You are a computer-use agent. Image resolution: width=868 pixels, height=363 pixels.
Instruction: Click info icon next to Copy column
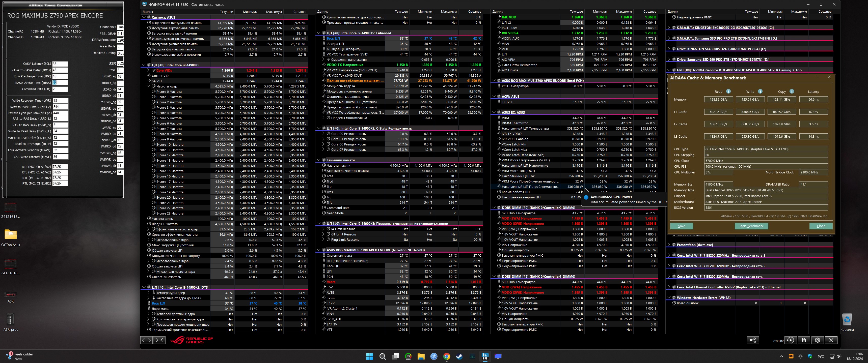pos(792,91)
